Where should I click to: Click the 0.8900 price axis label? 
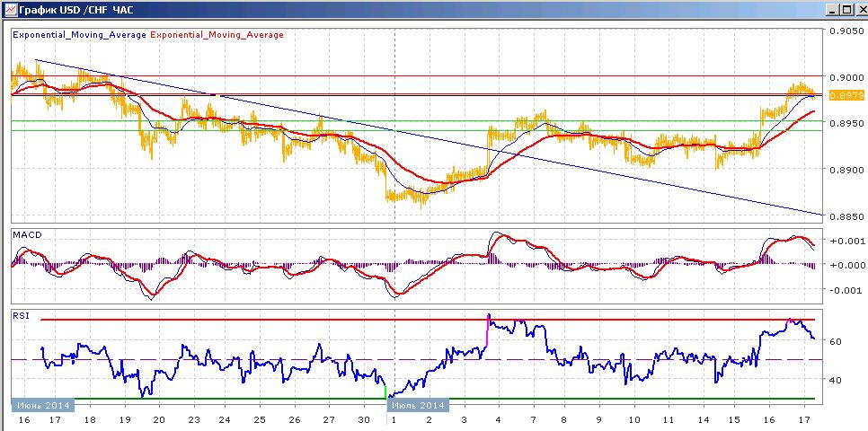click(x=847, y=170)
